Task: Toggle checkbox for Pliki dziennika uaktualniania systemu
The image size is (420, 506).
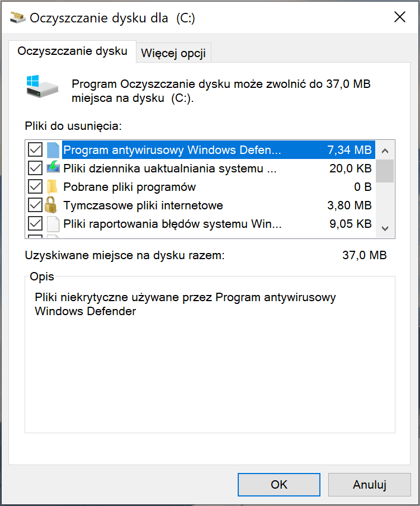Action: [x=35, y=168]
